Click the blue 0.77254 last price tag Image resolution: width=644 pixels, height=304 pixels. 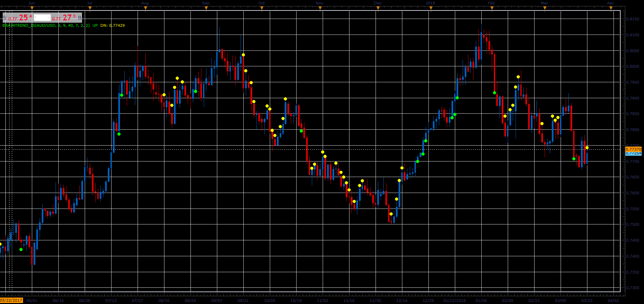pyautogui.click(x=633, y=153)
